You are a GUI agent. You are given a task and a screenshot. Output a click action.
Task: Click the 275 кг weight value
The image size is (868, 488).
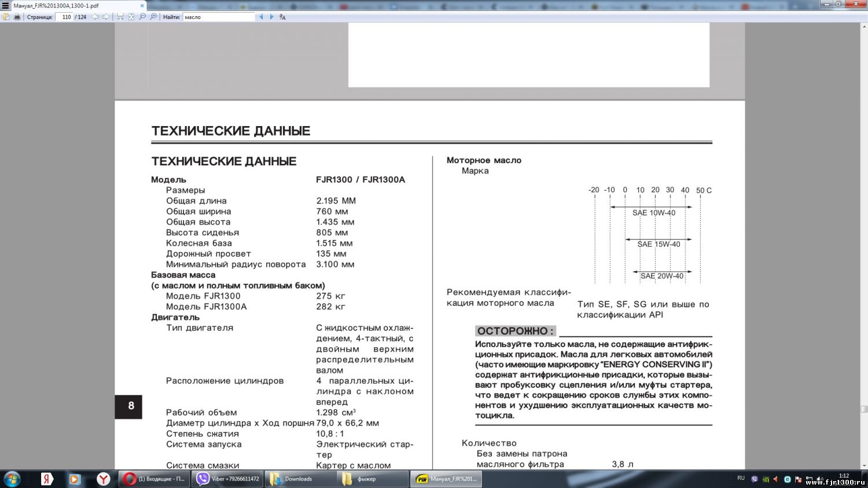(x=330, y=296)
